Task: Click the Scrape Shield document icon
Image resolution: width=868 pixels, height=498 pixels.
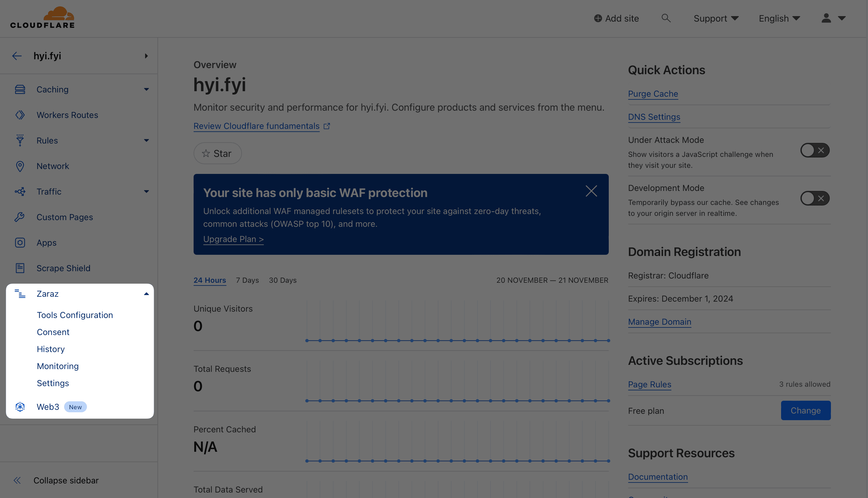Action: click(x=20, y=268)
